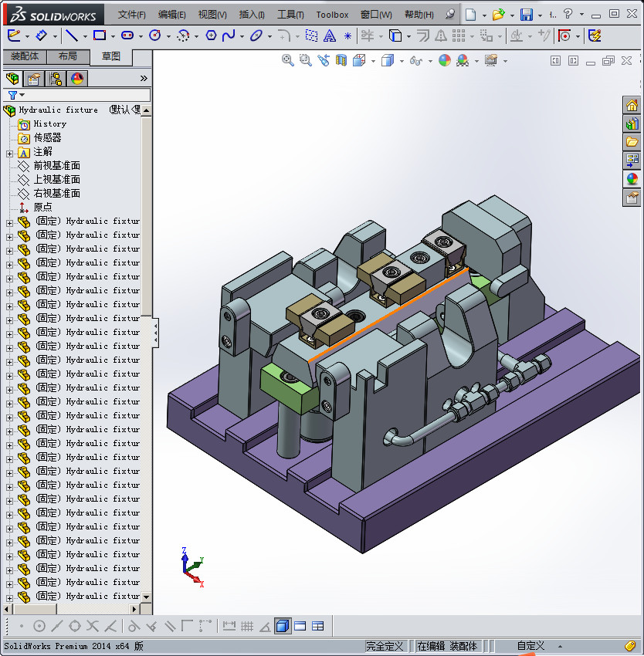Select the Polygon sketch tool
Image resolution: width=644 pixels, height=656 pixels.
211,36
